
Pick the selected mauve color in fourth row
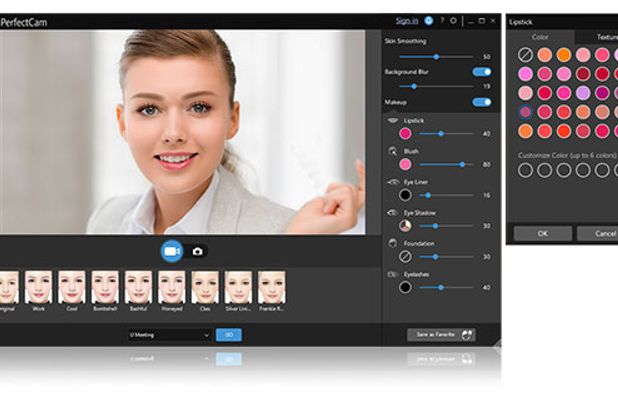coord(525,112)
